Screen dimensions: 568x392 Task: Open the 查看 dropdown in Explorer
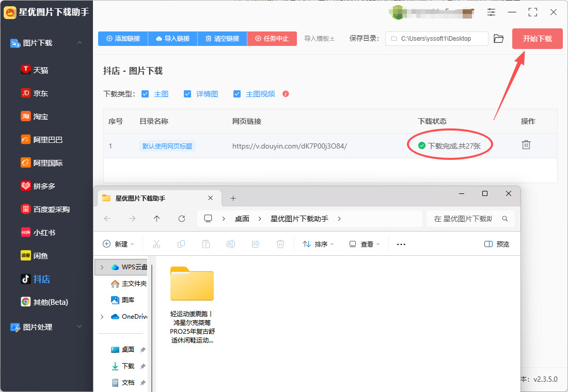pyautogui.click(x=365, y=244)
